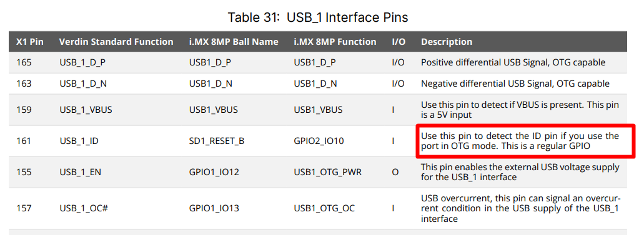Click the USB1_OTG_PWR function cell

point(328,172)
